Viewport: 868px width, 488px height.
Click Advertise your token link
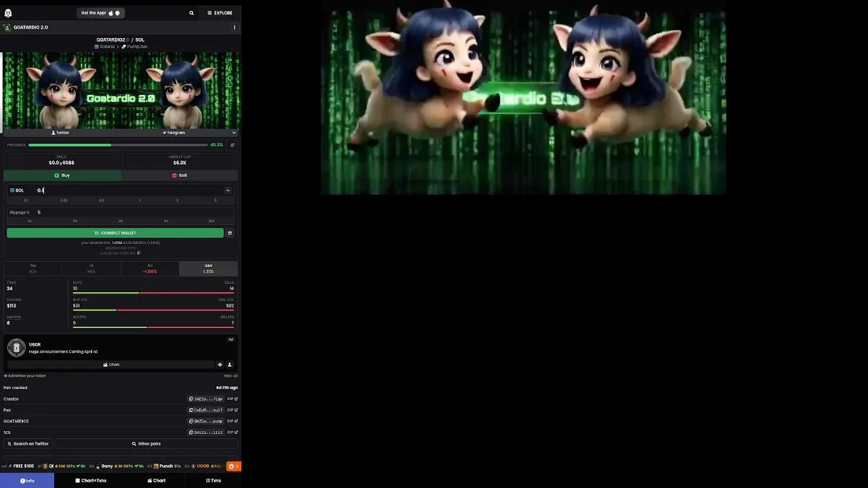click(x=25, y=375)
